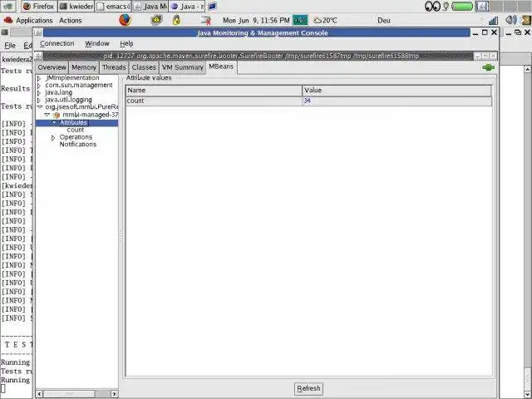Switch to the emacs taskbar entry

point(113,6)
